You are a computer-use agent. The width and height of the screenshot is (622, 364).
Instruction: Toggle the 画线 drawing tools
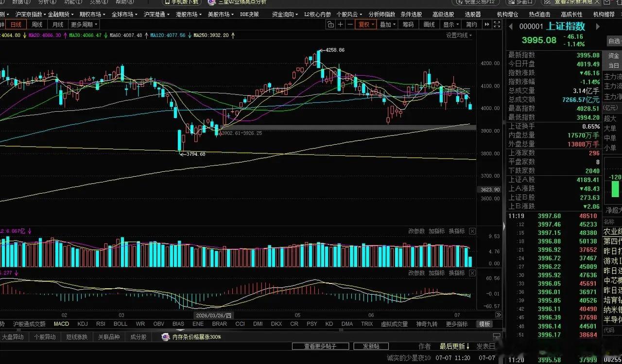429,24
